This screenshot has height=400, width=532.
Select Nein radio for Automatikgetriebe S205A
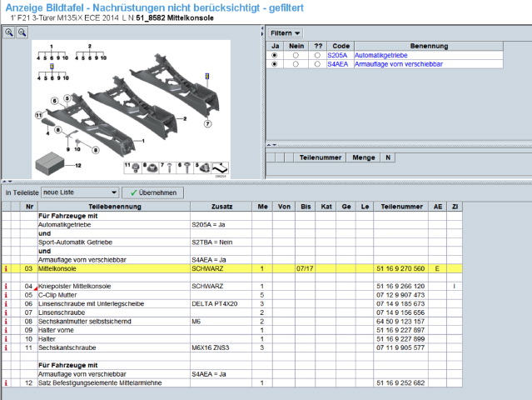(296, 55)
